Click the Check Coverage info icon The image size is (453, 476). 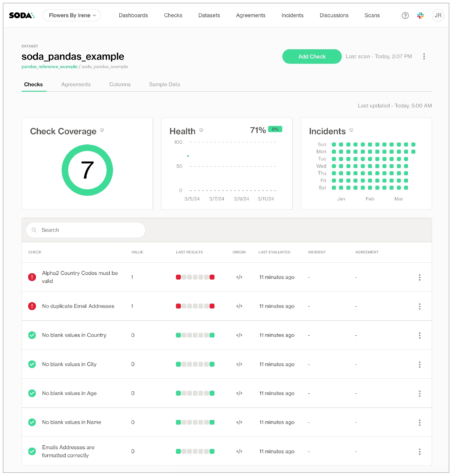click(x=102, y=130)
